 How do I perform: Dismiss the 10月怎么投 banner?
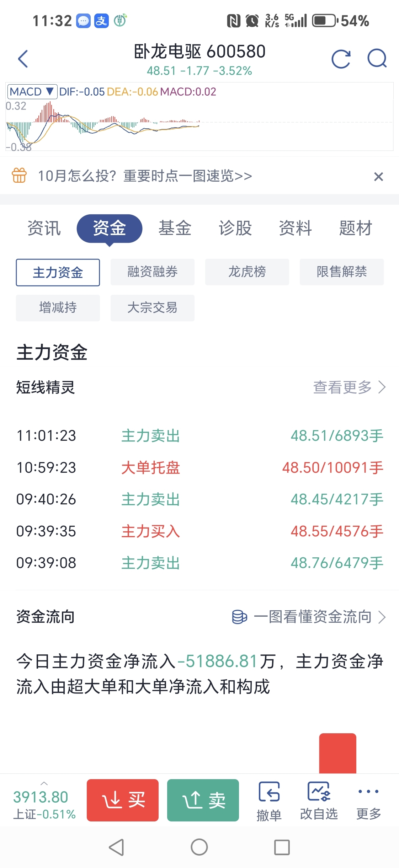(378, 176)
